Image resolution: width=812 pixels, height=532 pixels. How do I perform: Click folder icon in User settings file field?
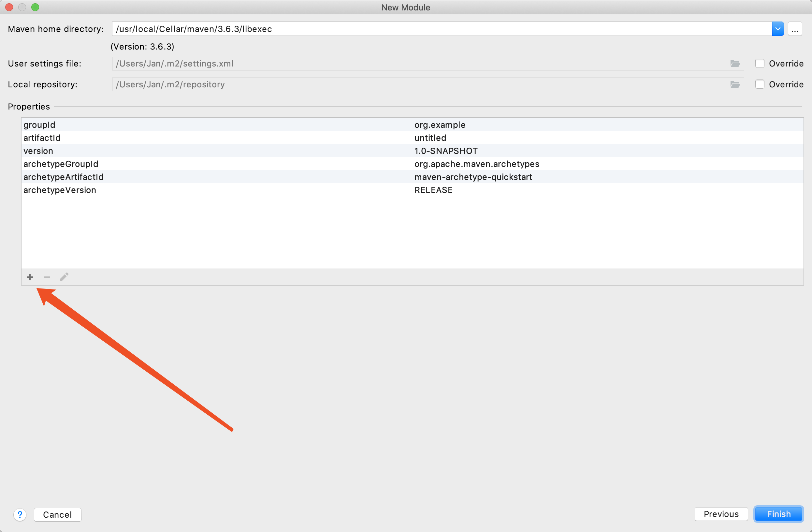pos(734,64)
